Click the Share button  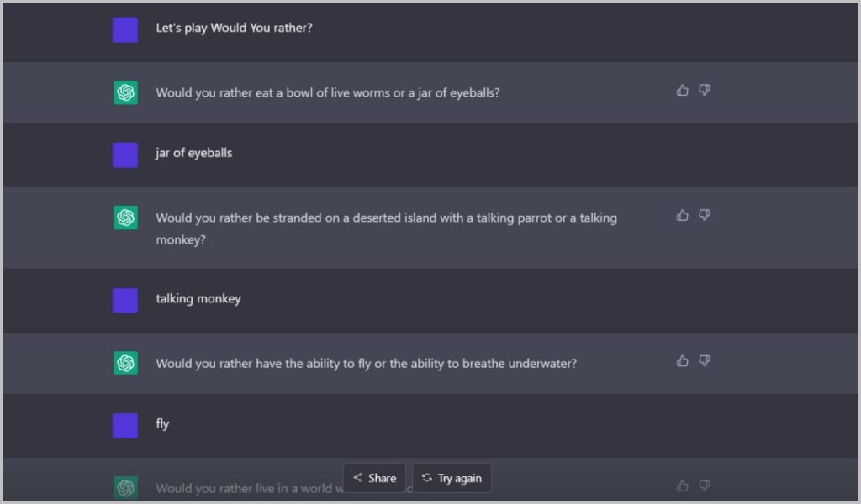coord(374,478)
